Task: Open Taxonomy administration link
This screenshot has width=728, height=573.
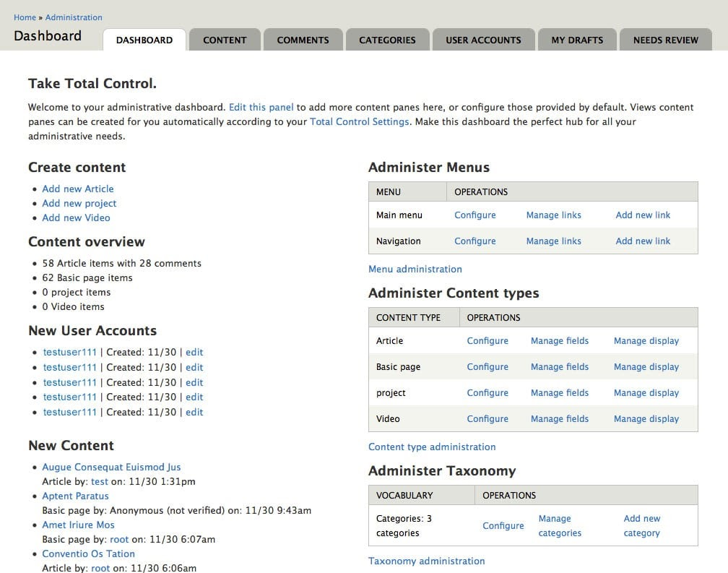Action: click(426, 561)
